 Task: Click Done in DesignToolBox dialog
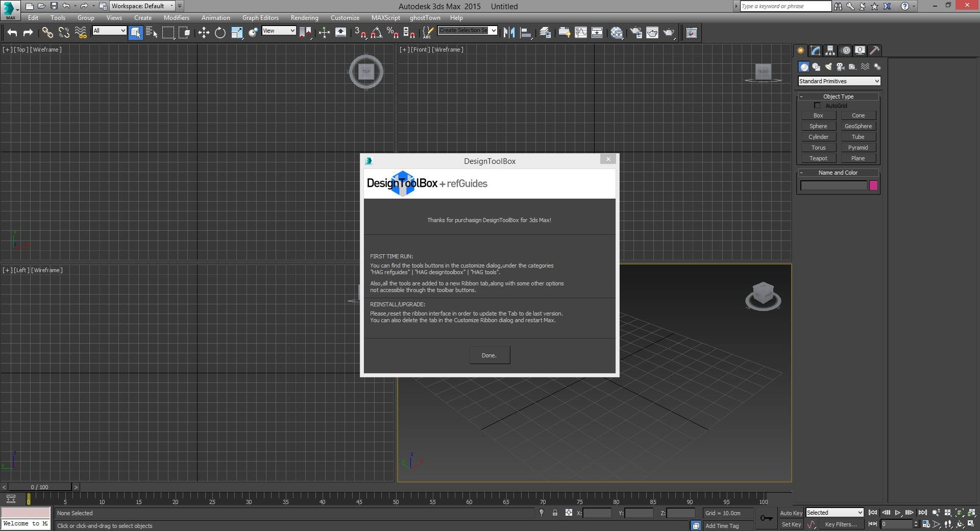[x=489, y=355]
